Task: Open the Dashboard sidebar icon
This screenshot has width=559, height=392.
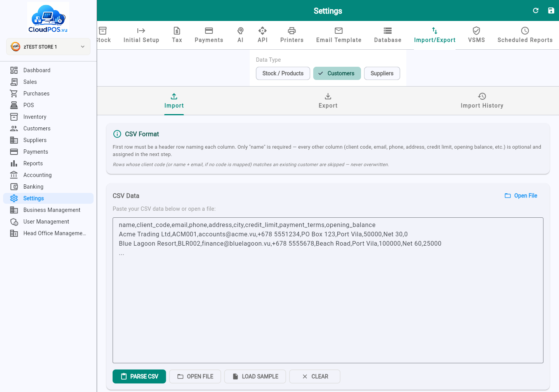Action: pyautogui.click(x=14, y=70)
